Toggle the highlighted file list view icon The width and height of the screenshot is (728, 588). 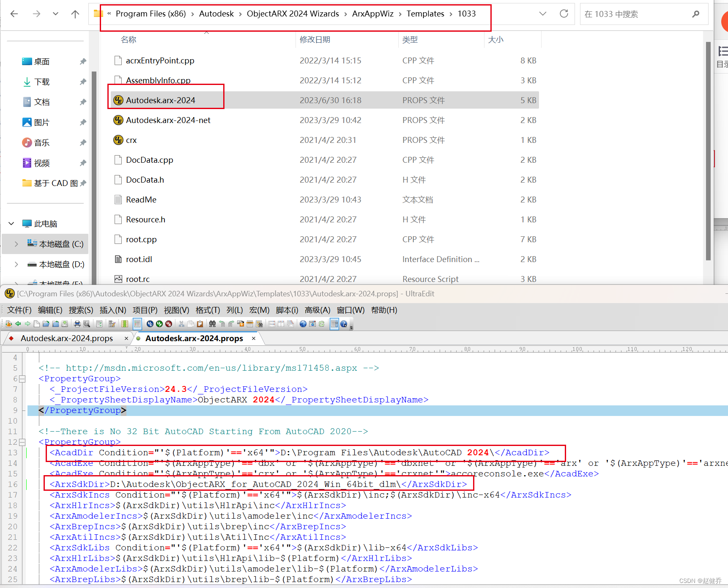click(x=137, y=324)
